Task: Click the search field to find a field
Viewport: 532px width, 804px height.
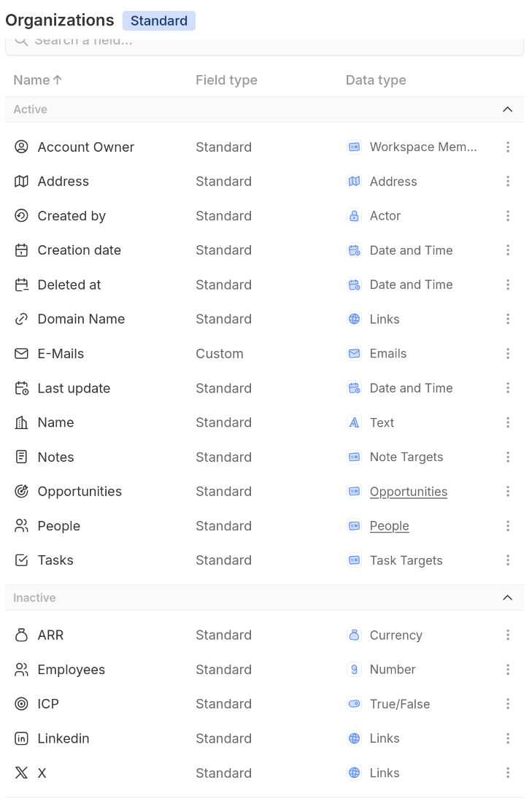Action: coord(266,42)
